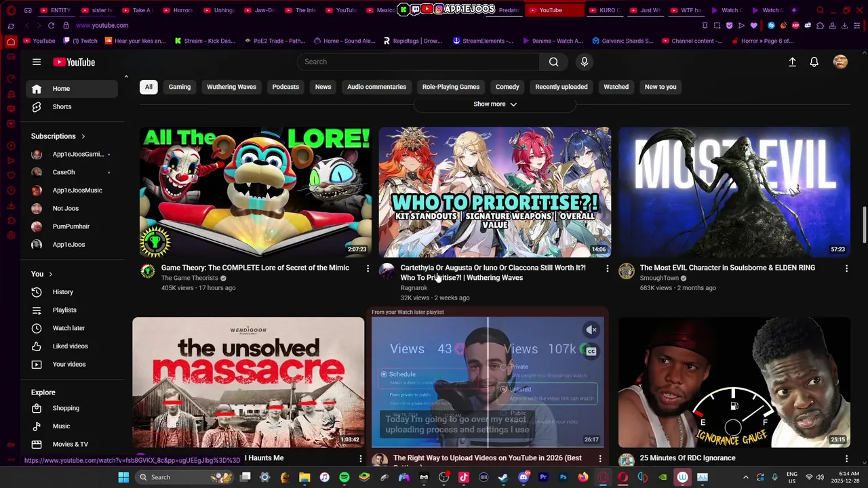The width and height of the screenshot is (868, 488).
Task: Open the WHO TO PRIORITISE thumbnail
Action: coord(494,192)
